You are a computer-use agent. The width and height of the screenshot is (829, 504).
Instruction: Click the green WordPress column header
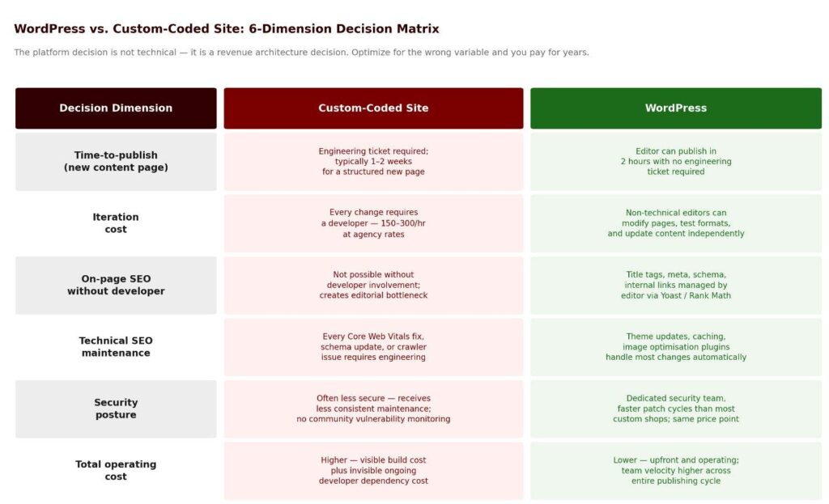coord(675,108)
